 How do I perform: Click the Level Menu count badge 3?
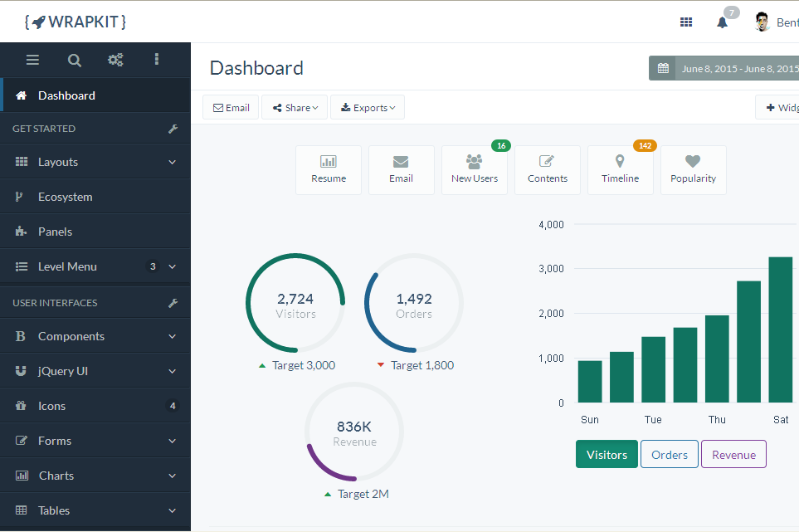click(153, 266)
